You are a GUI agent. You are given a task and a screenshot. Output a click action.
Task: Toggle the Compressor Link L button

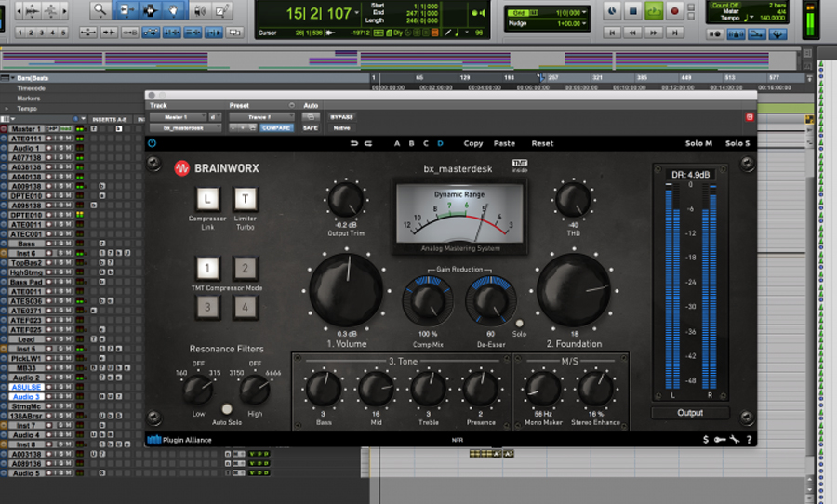click(x=208, y=199)
